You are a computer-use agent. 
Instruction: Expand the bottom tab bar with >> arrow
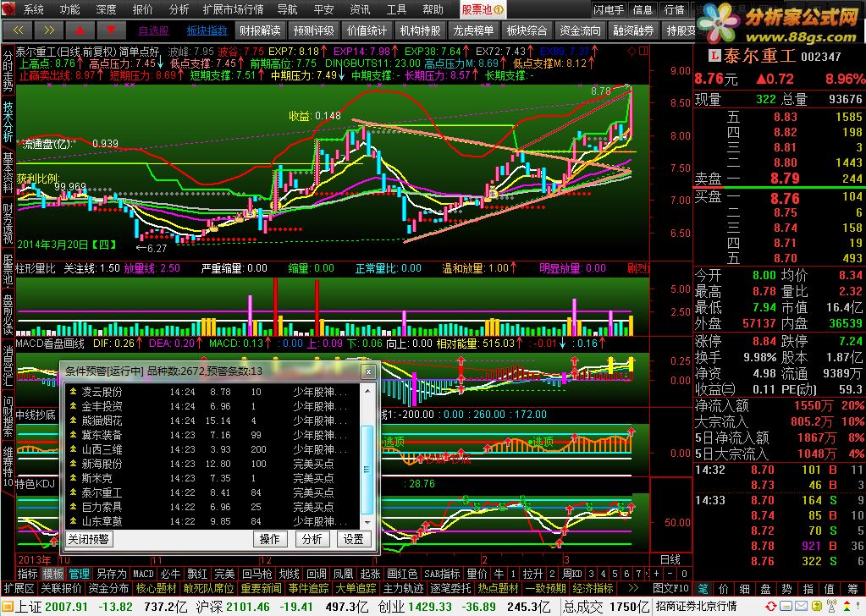coord(633,588)
